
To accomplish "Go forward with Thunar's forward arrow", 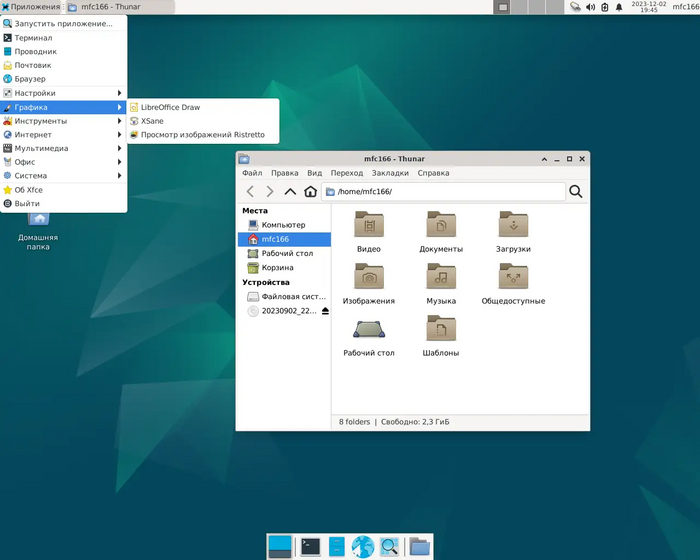I will [x=270, y=192].
